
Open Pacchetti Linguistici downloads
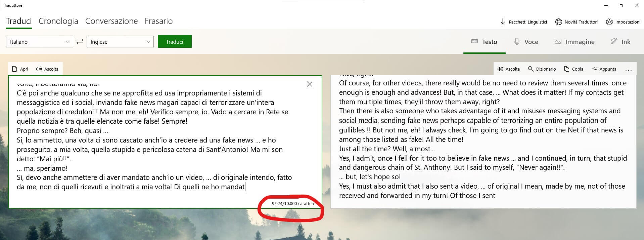(523, 22)
